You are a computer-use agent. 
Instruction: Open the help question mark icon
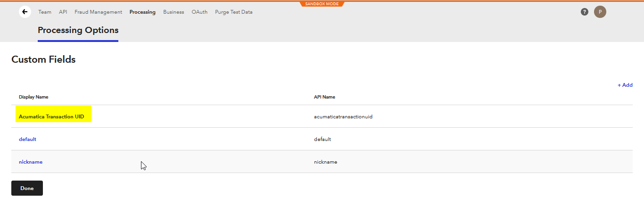coord(585,12)
